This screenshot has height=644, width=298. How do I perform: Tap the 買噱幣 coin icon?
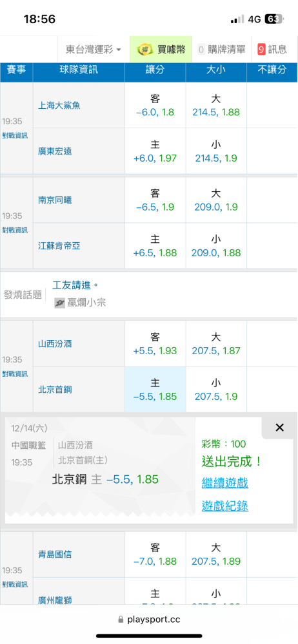click(x=144, y=50)
